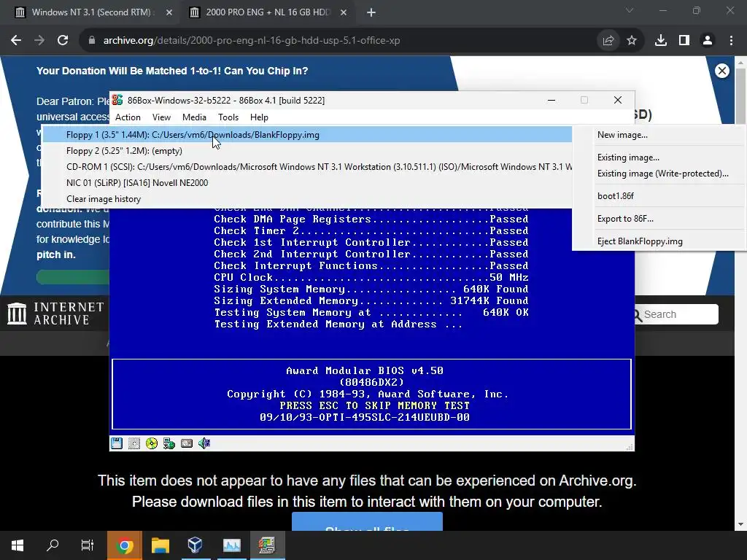Choose Eject BlankFloppy.img
The height and width of the screenshot is (560, 747).
(x=659, y=241)
